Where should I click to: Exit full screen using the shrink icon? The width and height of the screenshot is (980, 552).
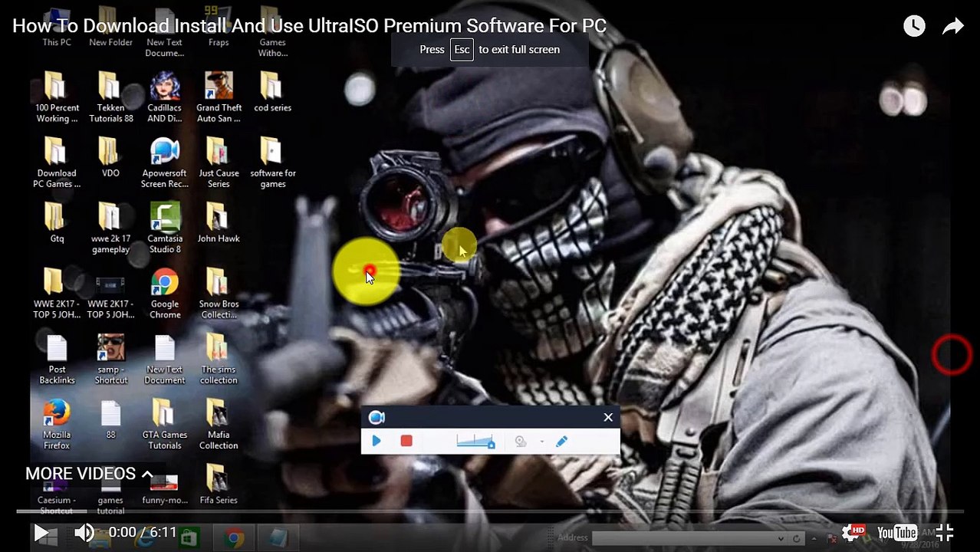[945, 532]
